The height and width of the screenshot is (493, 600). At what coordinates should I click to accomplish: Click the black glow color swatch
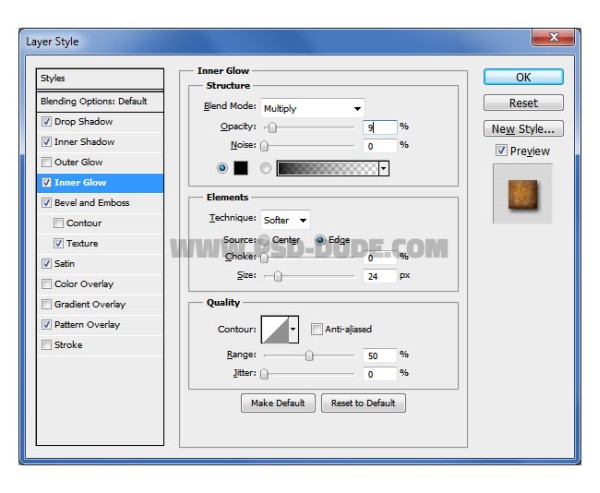pos(241,168)
